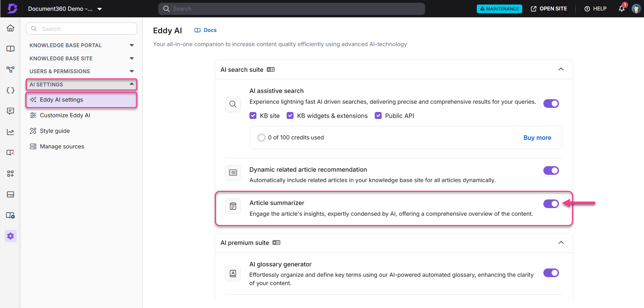Click '0 of 100 credits used' text
This screenshot has width=644, height=308.
click(296, 138)
